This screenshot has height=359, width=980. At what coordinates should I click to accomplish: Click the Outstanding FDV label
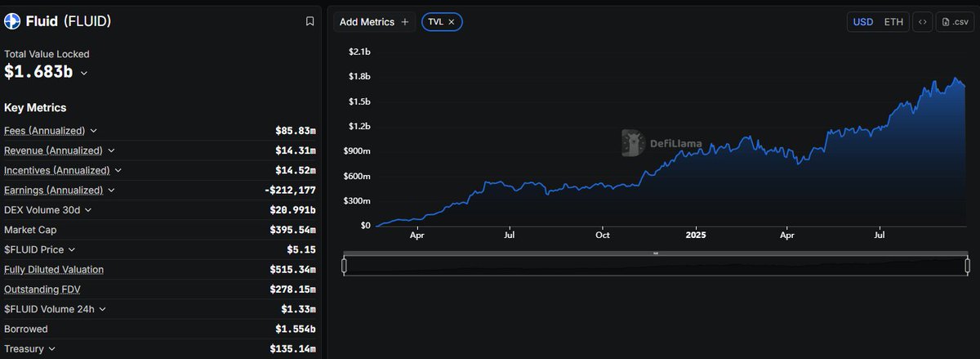point(42,289)
